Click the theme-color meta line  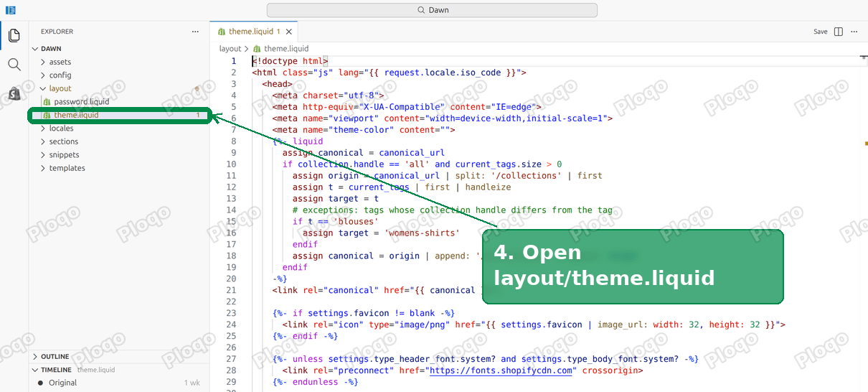tap(364, 130)
